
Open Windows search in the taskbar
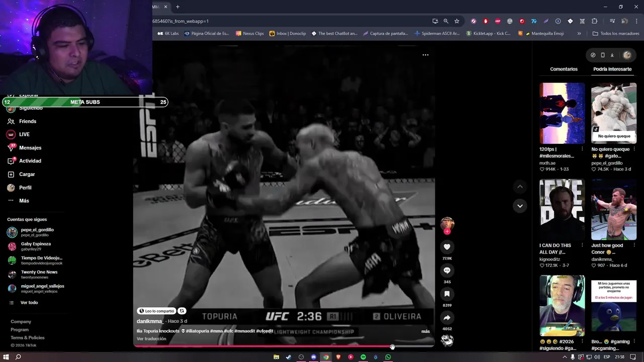point(18,357)
